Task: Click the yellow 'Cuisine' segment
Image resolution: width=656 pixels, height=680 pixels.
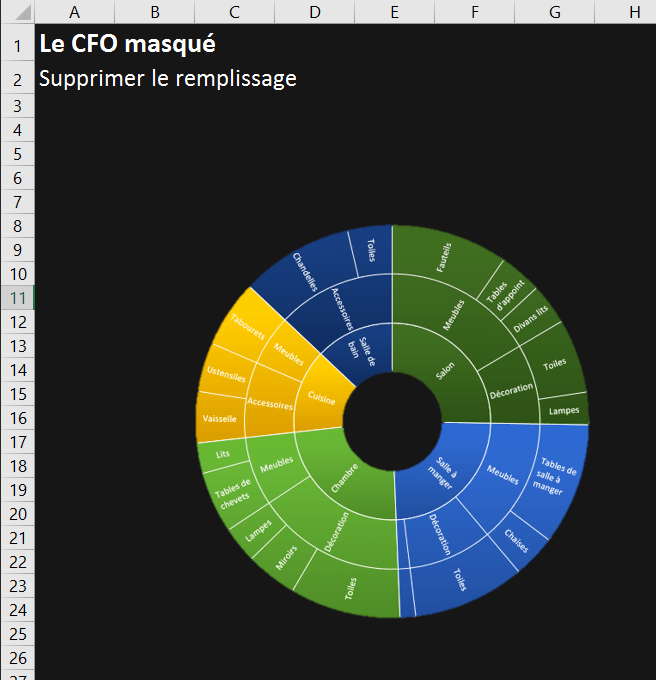Action: [323, 398]
